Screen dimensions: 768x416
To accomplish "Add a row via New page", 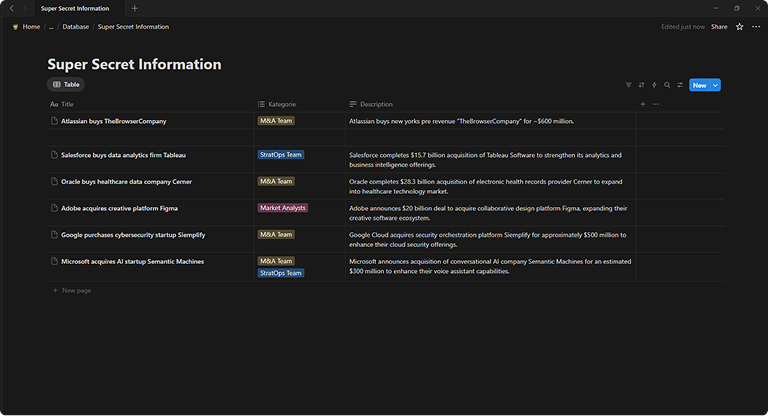I will pyautogui.click(x=72, y=290).
